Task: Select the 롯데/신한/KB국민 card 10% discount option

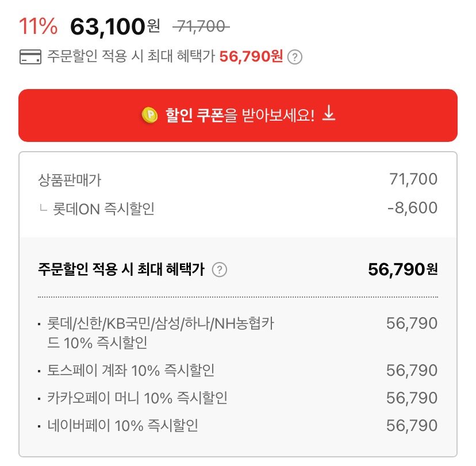Action: tap(238, 333)
